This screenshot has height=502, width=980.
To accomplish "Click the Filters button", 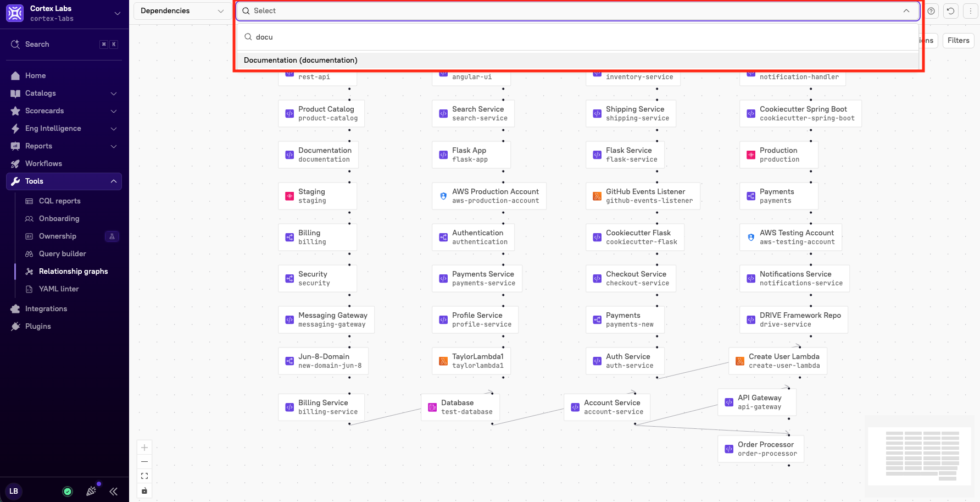I will coord(959,40).
